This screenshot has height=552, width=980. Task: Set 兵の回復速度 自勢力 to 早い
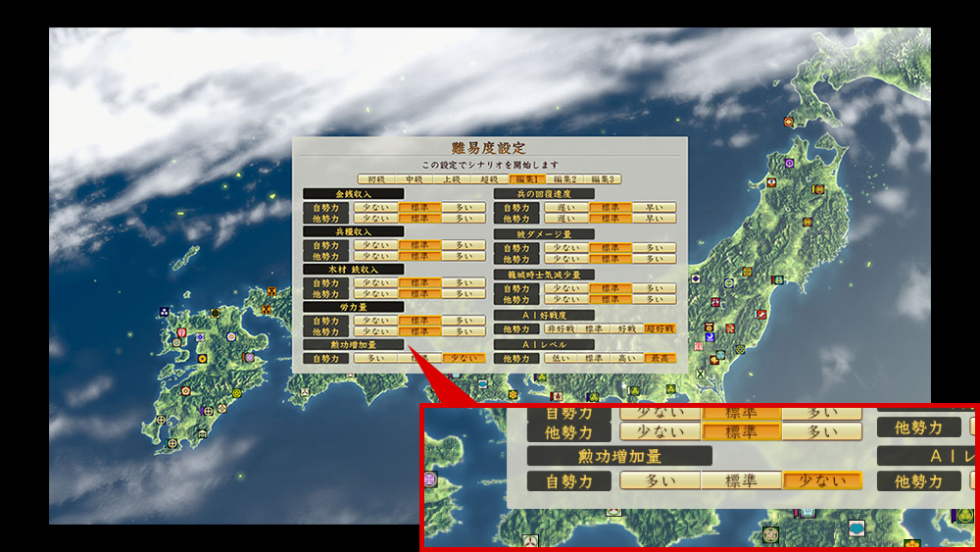(654, 208)
